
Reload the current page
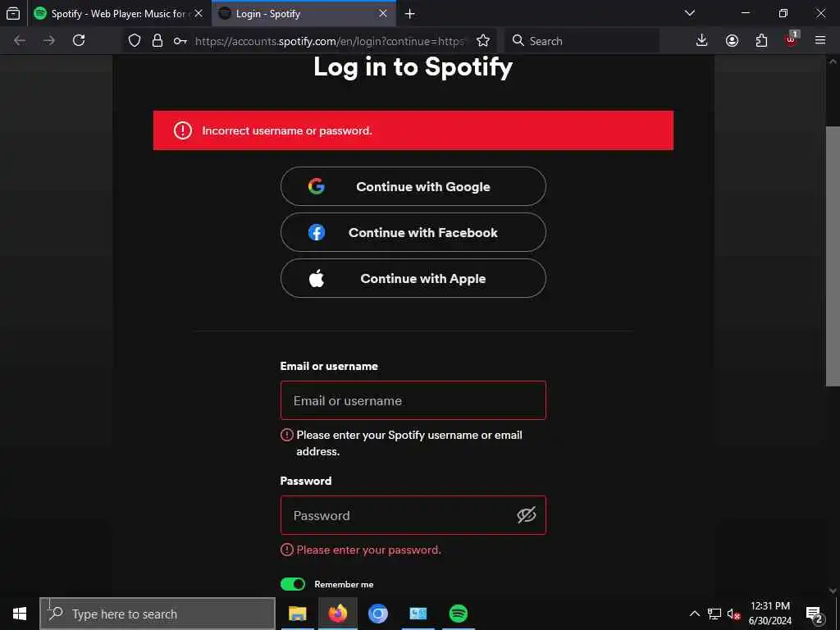[79, 40]
